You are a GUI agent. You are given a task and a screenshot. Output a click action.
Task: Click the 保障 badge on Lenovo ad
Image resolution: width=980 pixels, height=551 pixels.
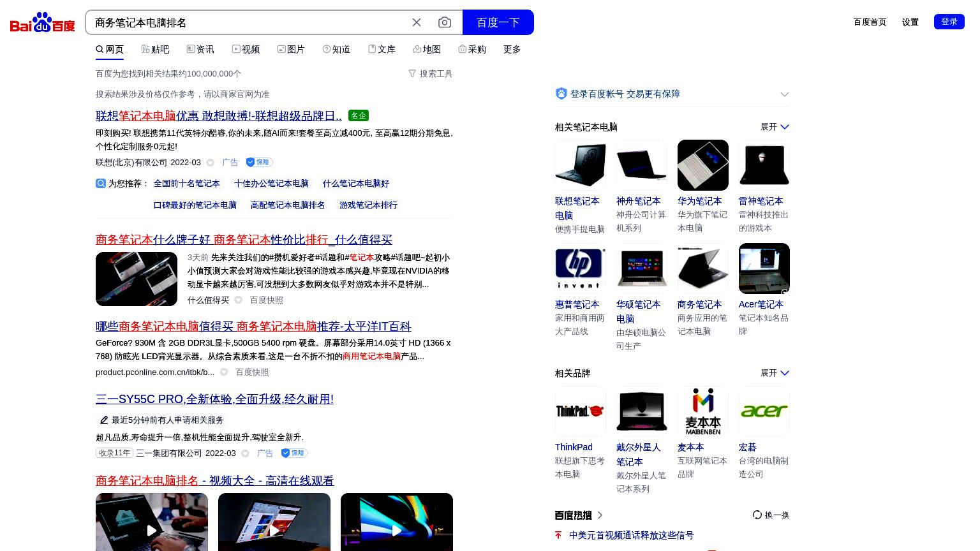coord(259,162)
